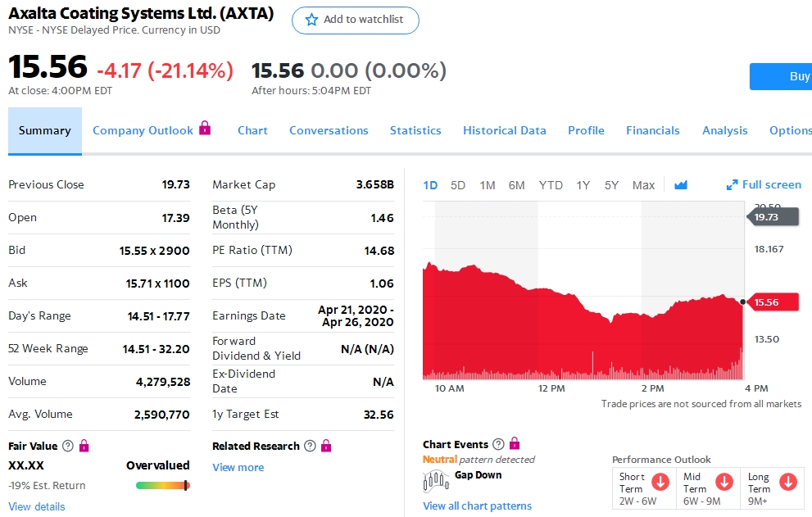Click the Day's Range value 14.51 - 17.77
The height and width of the screenshot is (517, 812).
coord(158,316)
